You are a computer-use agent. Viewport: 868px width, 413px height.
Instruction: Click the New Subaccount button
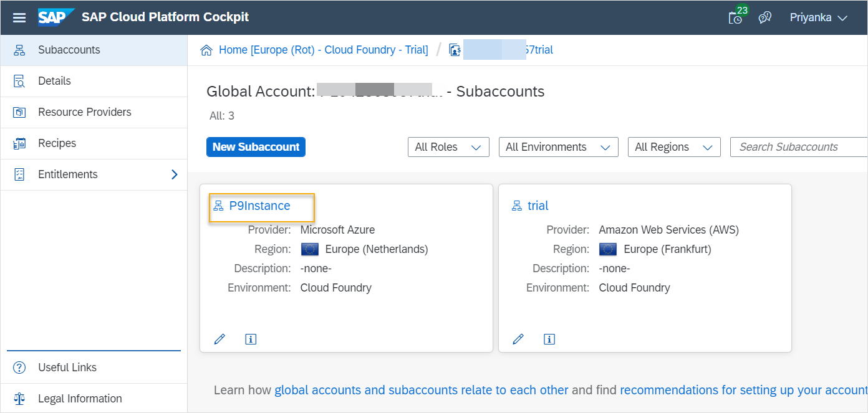pos(256,147)
